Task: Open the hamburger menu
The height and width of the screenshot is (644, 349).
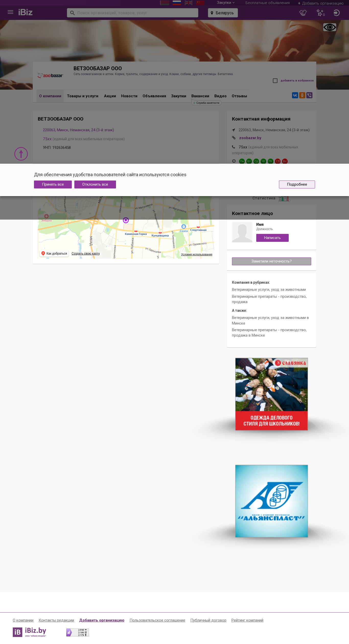Action: click(10, 12)
